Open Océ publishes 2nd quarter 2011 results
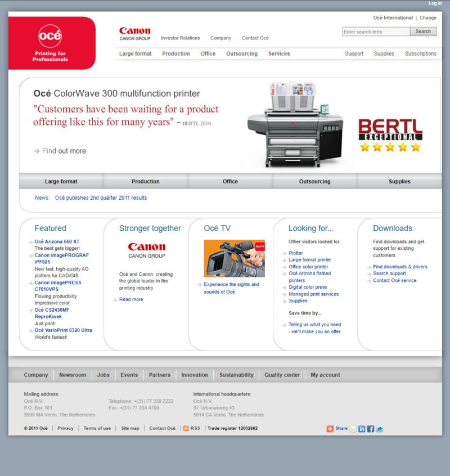The image size is (450, 476). [x=101, y=198]
